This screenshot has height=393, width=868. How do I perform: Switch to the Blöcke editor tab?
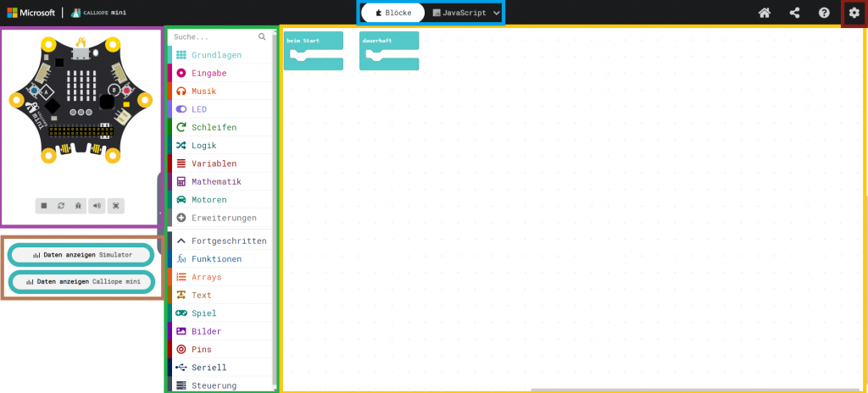click(393, 13)
